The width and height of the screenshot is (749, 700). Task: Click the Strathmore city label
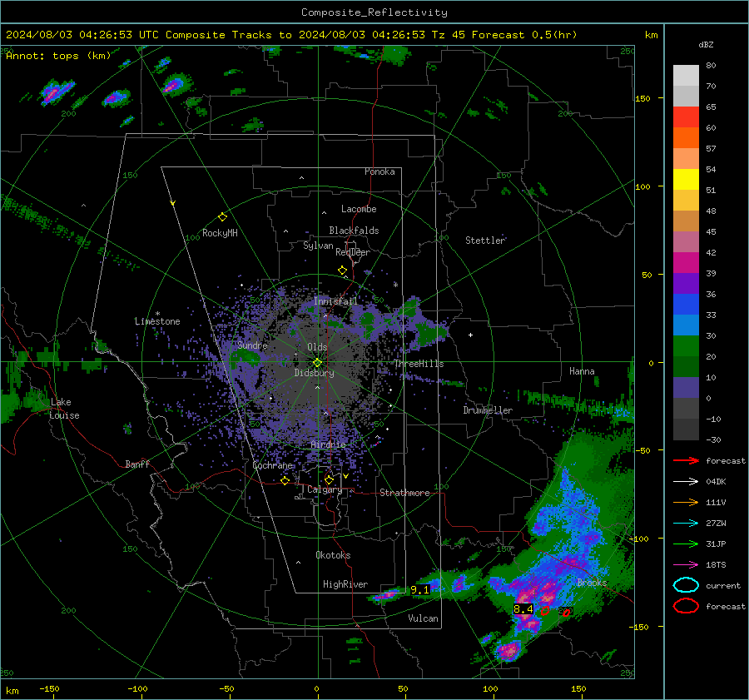coord(404,493)
